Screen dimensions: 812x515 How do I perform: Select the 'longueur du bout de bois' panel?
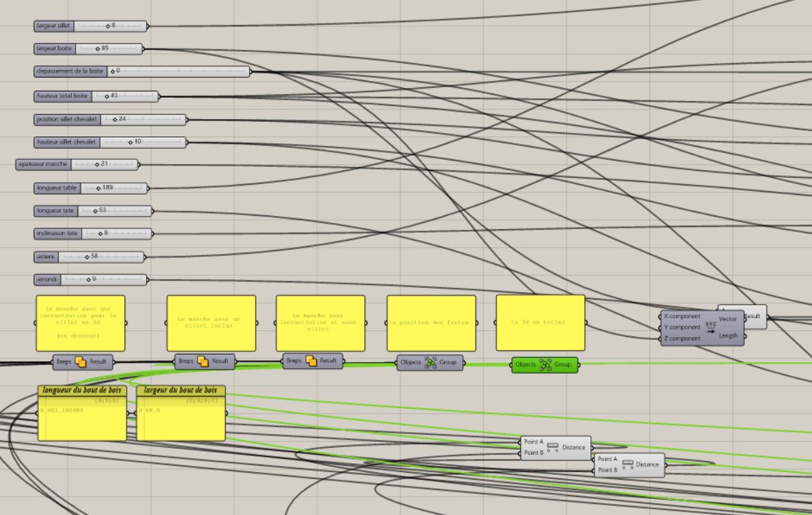(x=82, y=418)
